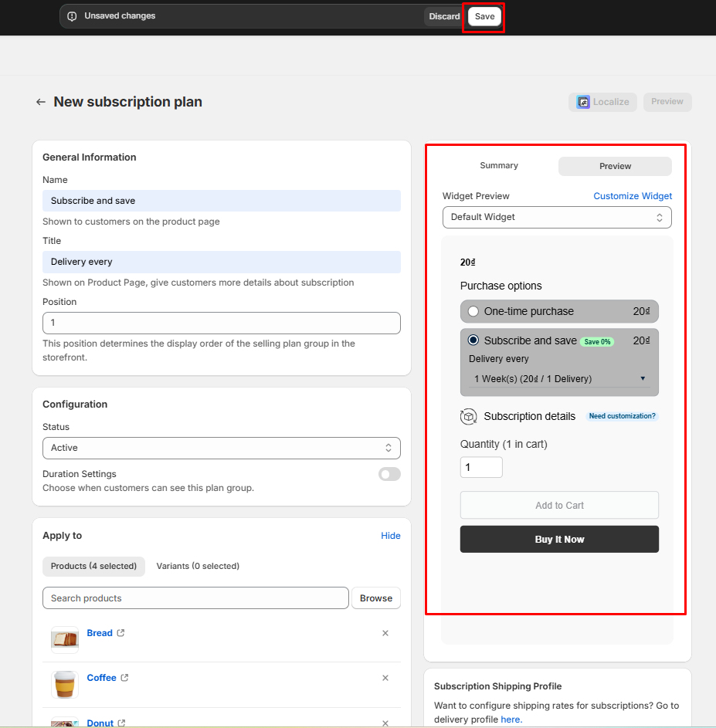Click the Customize Widget link
The height and width of the screenshot is (728, 716).
[x=633, y=196]
